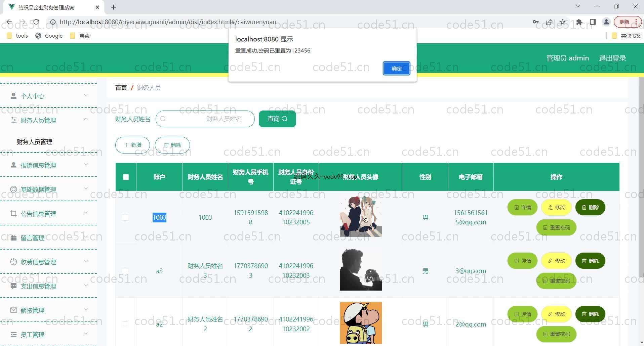Screen dimensions: 644x346
Task: Click the highlighted 1003 account cell
Action: point(159,217)
